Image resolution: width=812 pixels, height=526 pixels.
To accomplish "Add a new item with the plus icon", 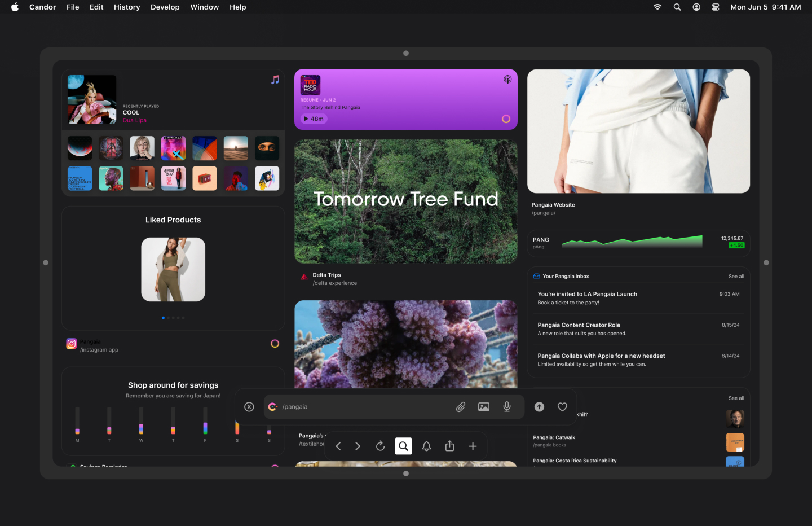I will tap(473, 446).
